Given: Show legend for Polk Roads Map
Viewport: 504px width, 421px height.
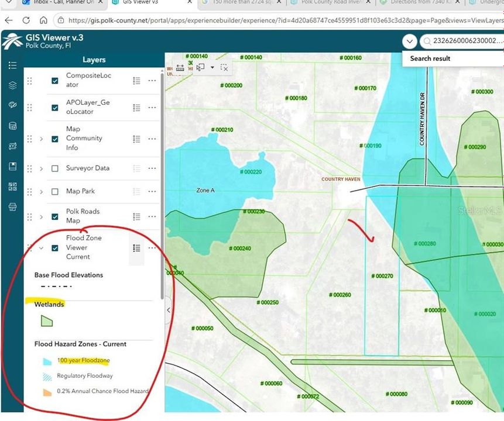Looking at the screenshot, I should [136, 217].
